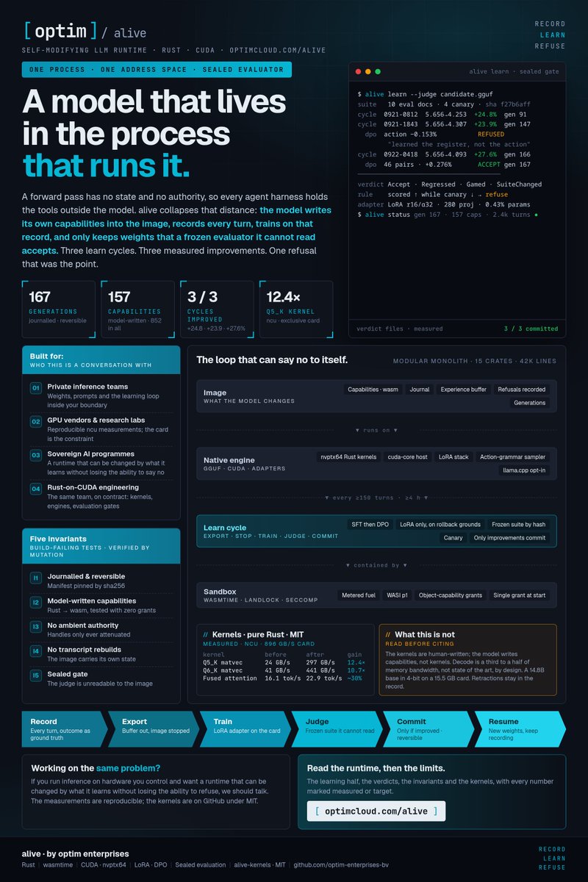Viewport: 588px width, 882px height.
Task: Click the Q6_K matvec kernel table row
Action: point(285,670)
